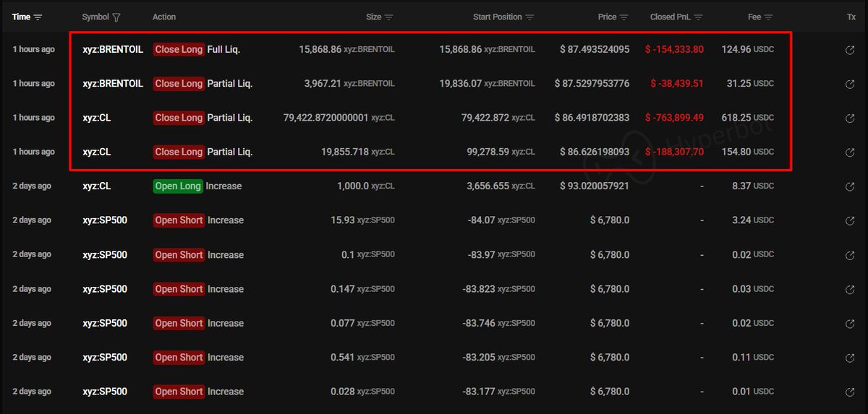
Task: Sort table by Fee column
Action: (x=769, y=17)
